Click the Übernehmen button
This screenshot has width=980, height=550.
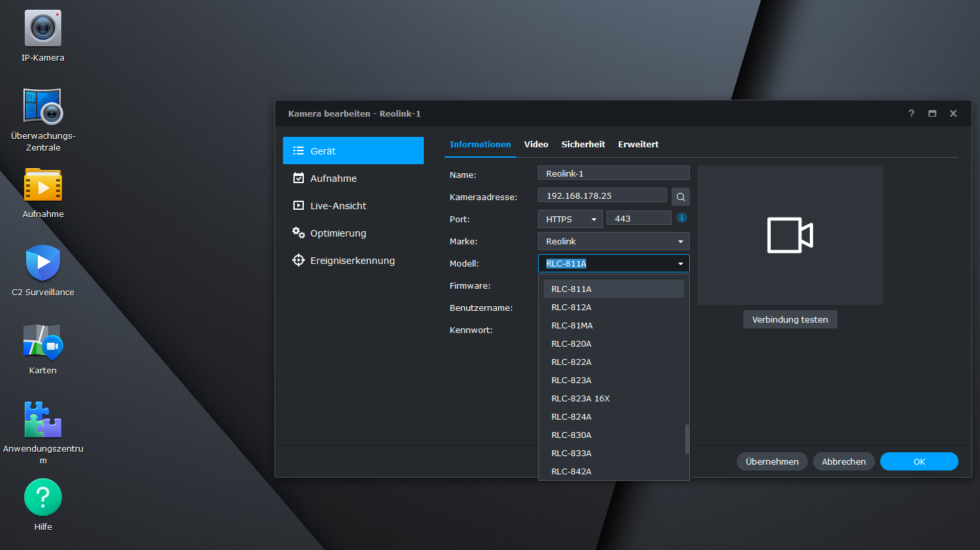point(772,461)
